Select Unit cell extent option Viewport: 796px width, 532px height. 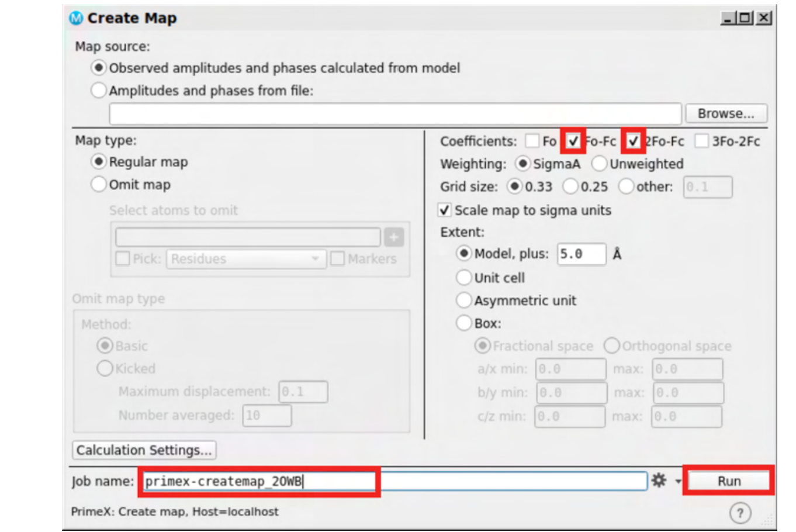tap(463, 277)
